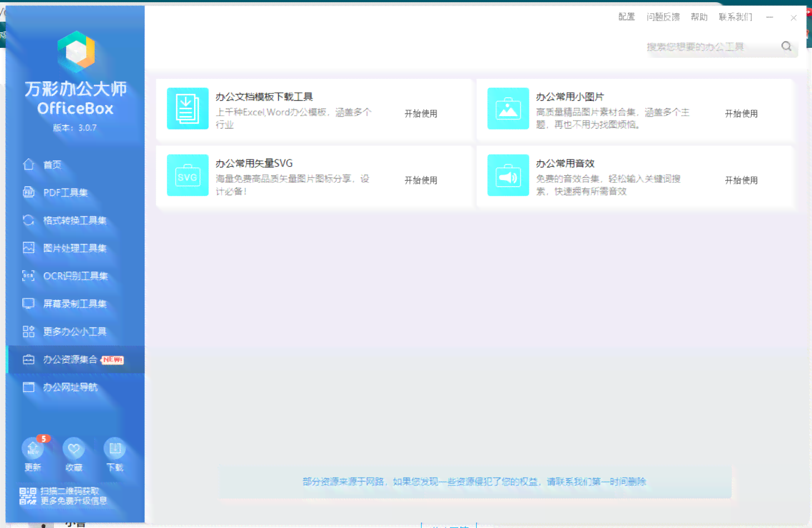Start using 办公常用小图片
Screen dimensions: 812x528
point(741,113)
